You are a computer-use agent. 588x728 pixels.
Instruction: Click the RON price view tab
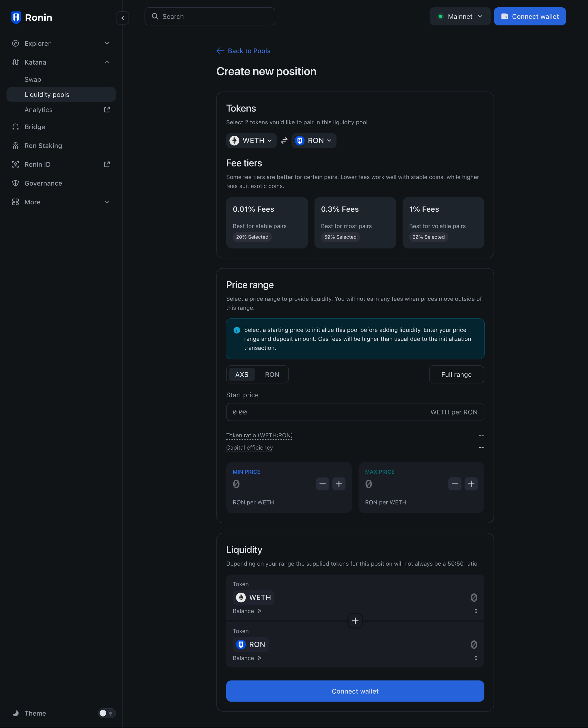(x=272, y=374)
